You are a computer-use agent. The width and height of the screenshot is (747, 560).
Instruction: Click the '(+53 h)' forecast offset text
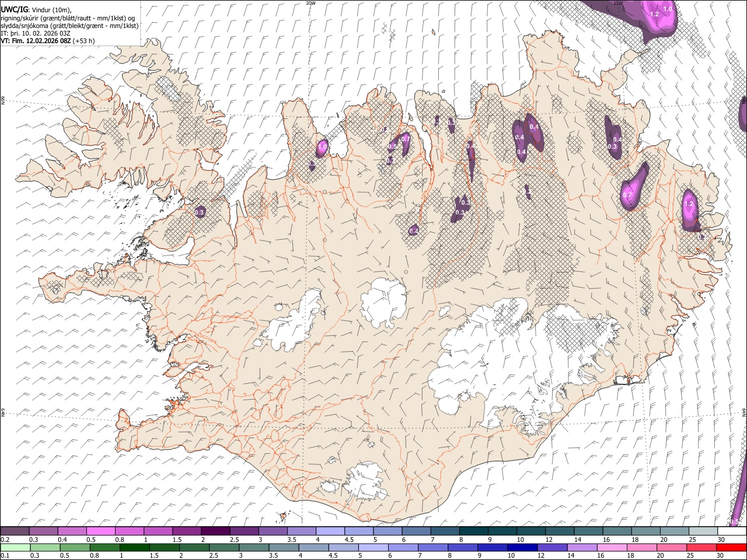coord(84,41)
